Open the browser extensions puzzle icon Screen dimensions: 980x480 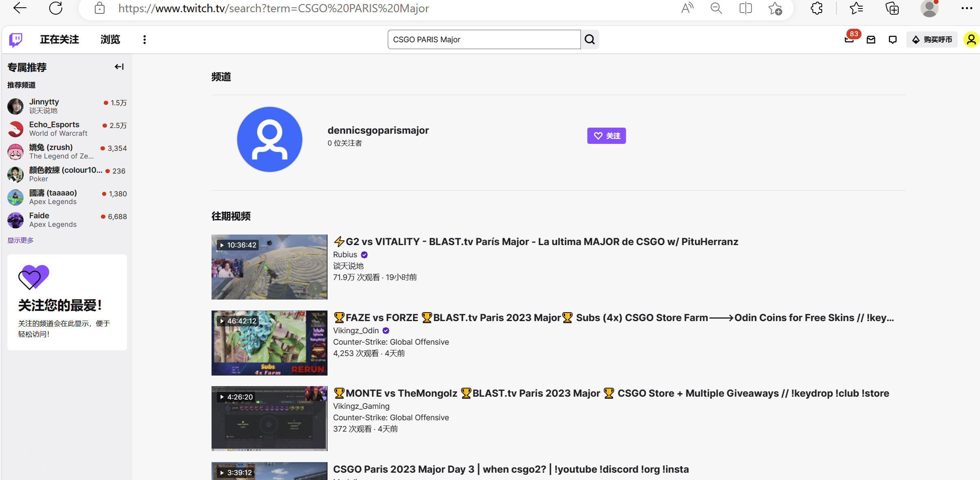(x=816, y=8)
